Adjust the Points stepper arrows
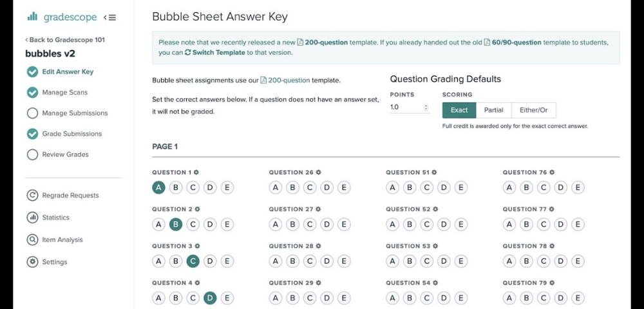Viewport: 644px width, 309px height. point(426,108)
